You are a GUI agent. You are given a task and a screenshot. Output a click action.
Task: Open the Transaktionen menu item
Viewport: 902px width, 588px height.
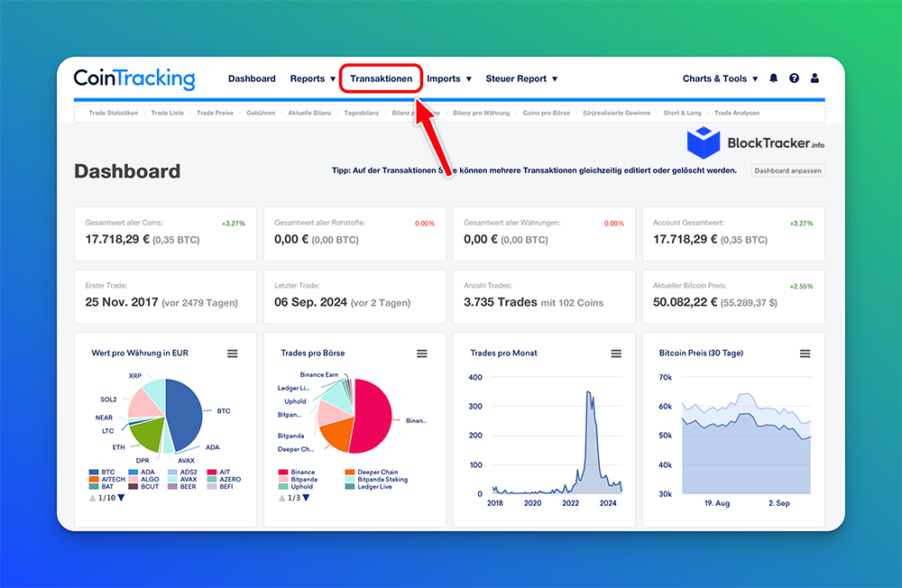click(x=381, y=78)
